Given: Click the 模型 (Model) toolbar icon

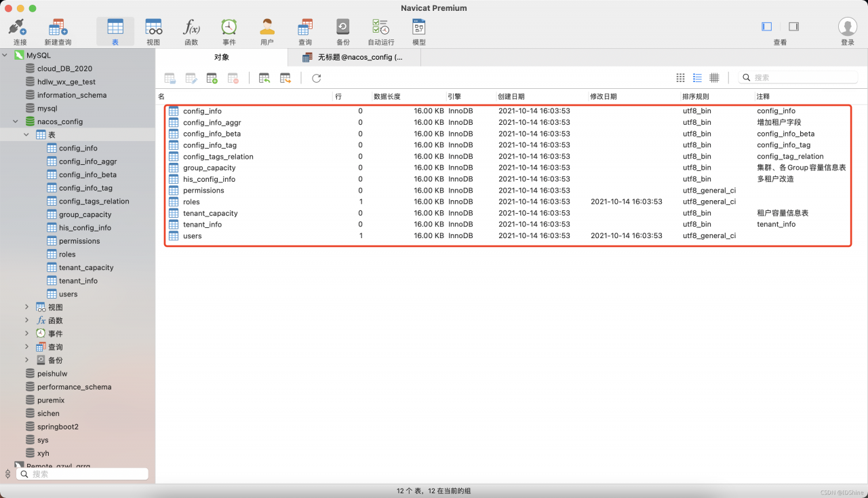Looking at the screenshot, I should click(x=419, y=27).
